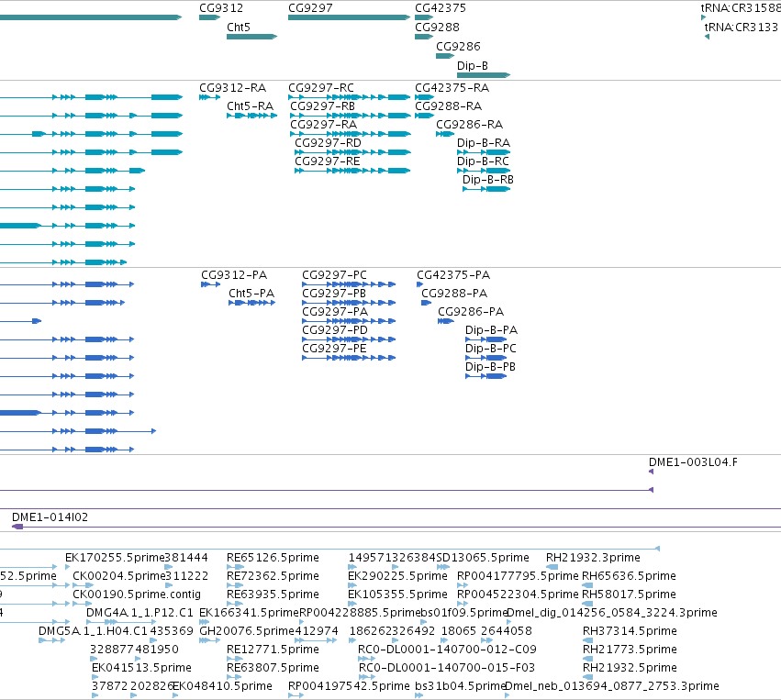Select the Cht5 gene label
The height and width of the screenshot is (700, 781).
[x=239, y=28]
